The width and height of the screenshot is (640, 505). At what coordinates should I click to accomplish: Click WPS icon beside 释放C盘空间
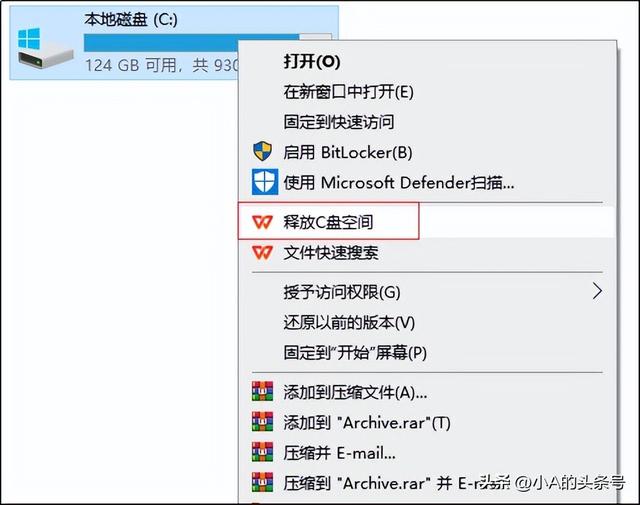pyautogui.click(x=262, y=221)
